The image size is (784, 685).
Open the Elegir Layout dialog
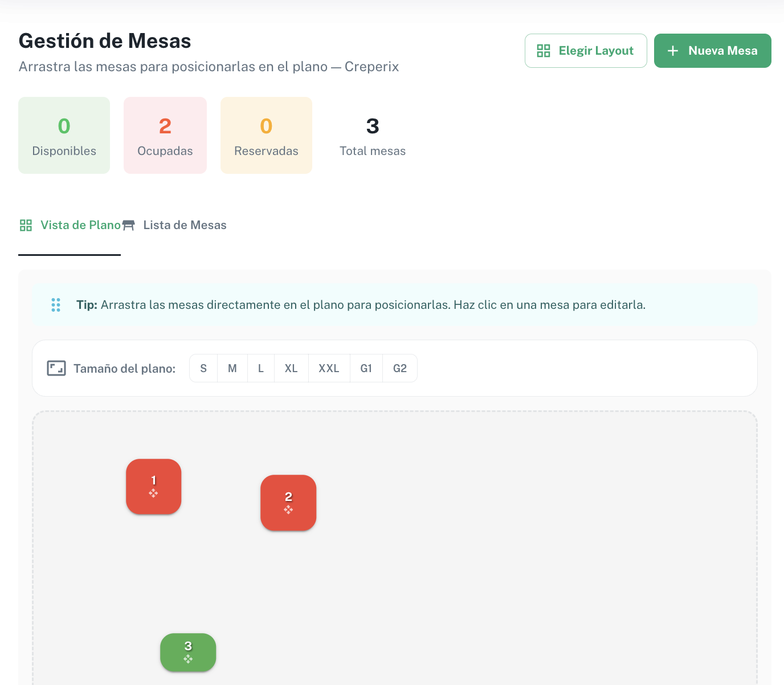click(585, 50)
